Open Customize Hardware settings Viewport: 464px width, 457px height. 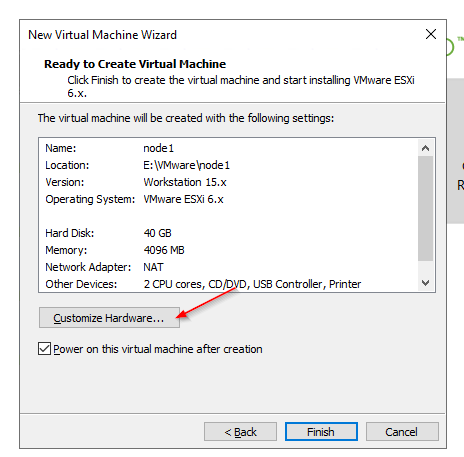point(109,318)
